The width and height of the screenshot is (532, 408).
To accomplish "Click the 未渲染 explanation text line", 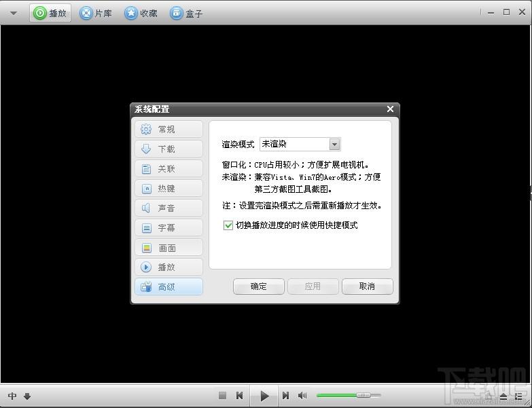I will [301, 177].
